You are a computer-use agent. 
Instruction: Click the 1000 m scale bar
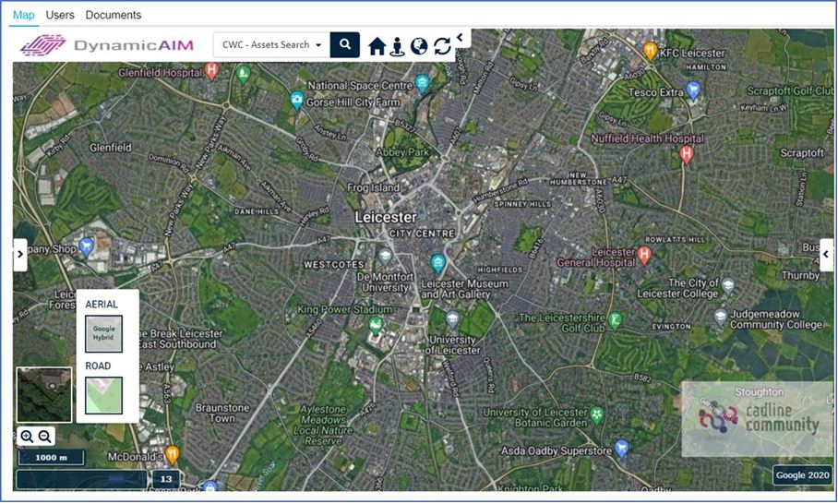pos(52,458)
